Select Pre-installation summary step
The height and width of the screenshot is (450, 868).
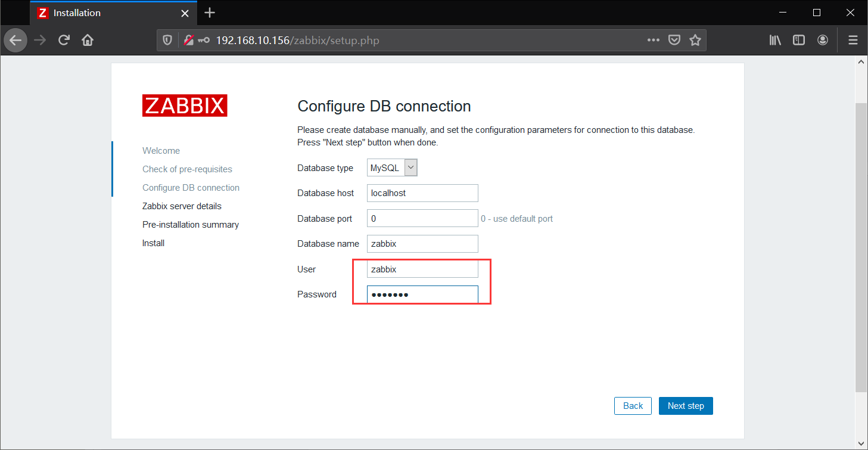191,225
